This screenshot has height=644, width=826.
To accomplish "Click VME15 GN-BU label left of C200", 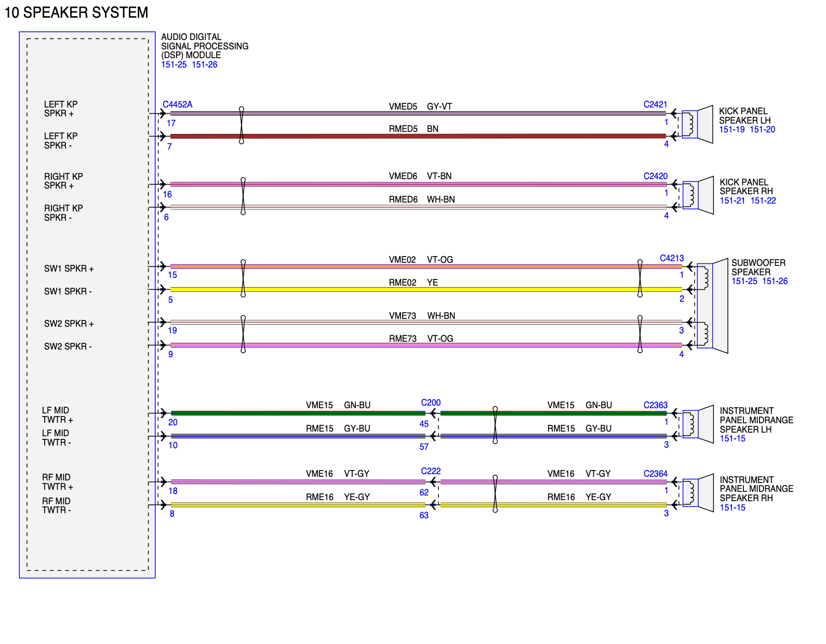I will point(338,406).
